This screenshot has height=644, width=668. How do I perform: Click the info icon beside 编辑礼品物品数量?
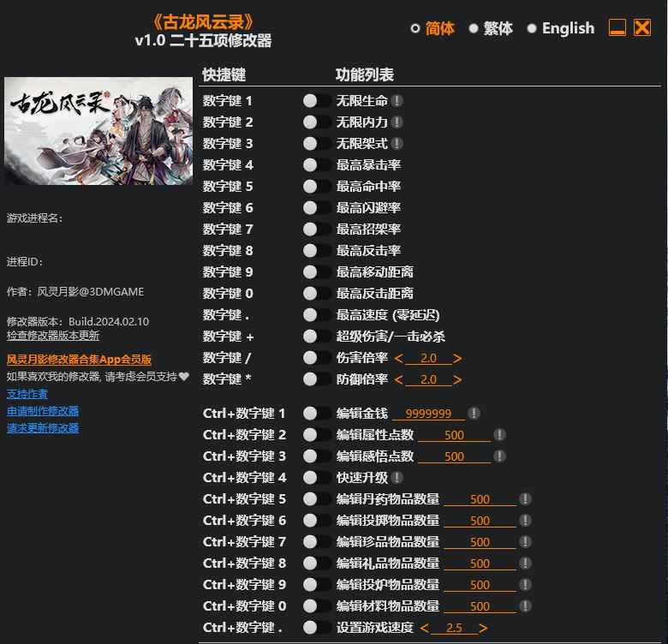pos(525,563)
